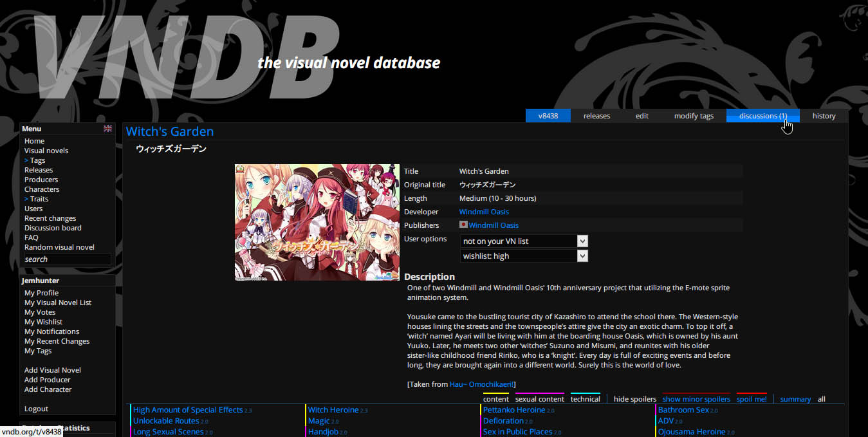Switch tag display from summary to "all"
Image resolution: width=868 pixels, height=437 pixels.
pyautogui.click(x=821, y=398)
